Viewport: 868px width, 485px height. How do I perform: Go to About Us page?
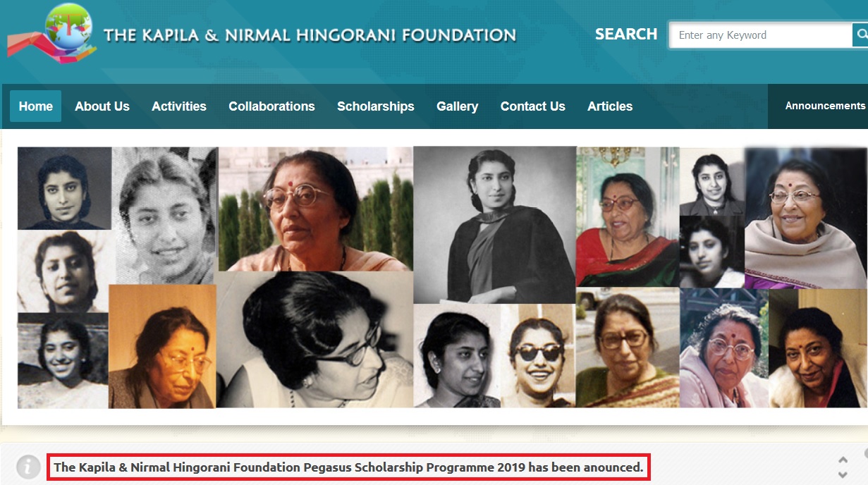click(x=102, y=106)
